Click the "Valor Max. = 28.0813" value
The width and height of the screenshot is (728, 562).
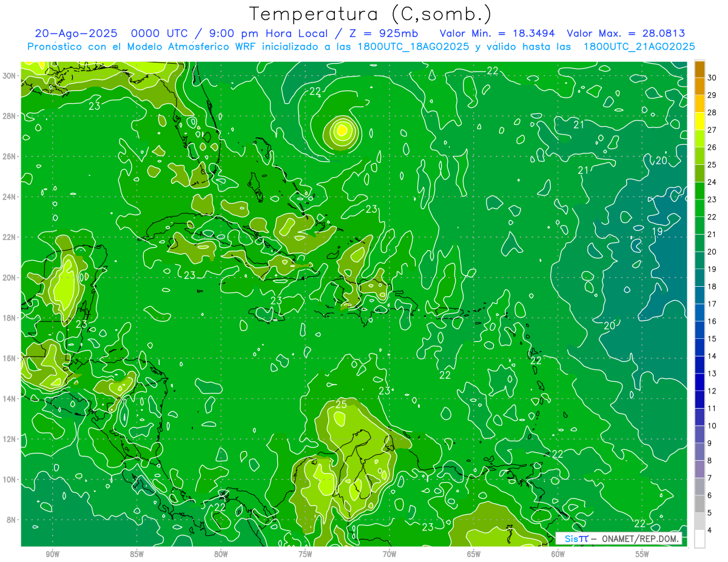(626, 33)
